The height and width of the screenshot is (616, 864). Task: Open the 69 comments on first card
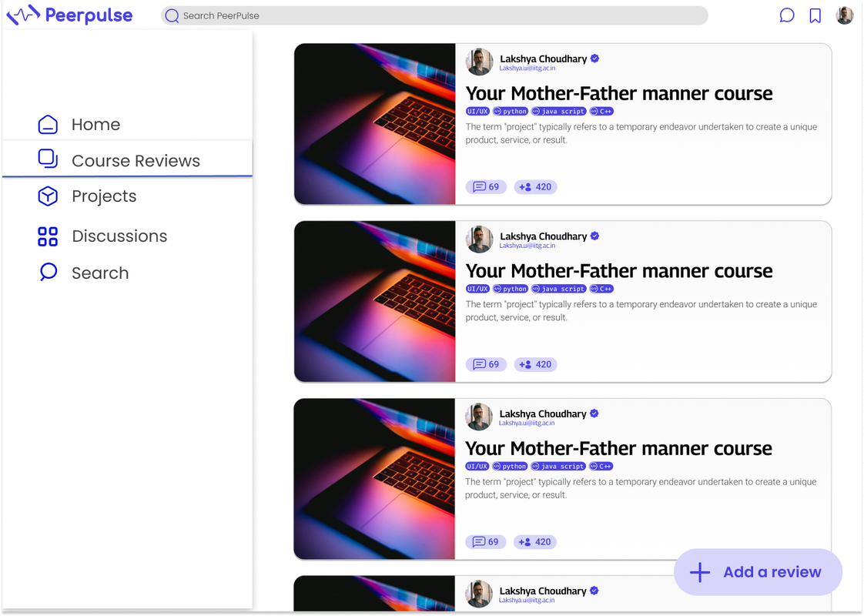(486, 187)
